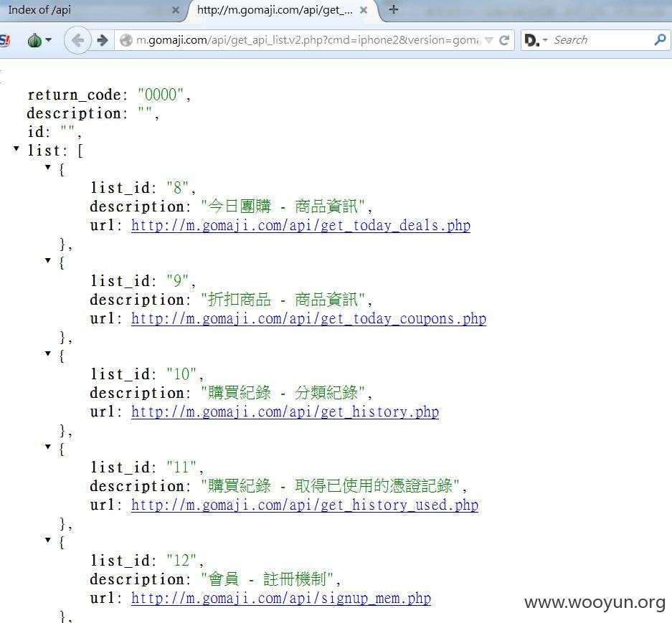The image size is (672, 623).
Task: Collapse the object containing list_id "11"
Action: [x=48, y=447]
